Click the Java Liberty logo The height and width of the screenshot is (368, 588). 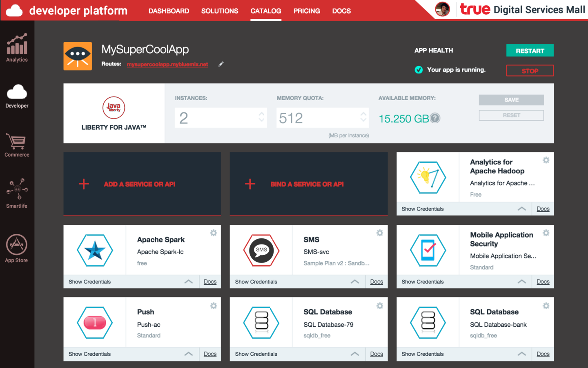114,108
